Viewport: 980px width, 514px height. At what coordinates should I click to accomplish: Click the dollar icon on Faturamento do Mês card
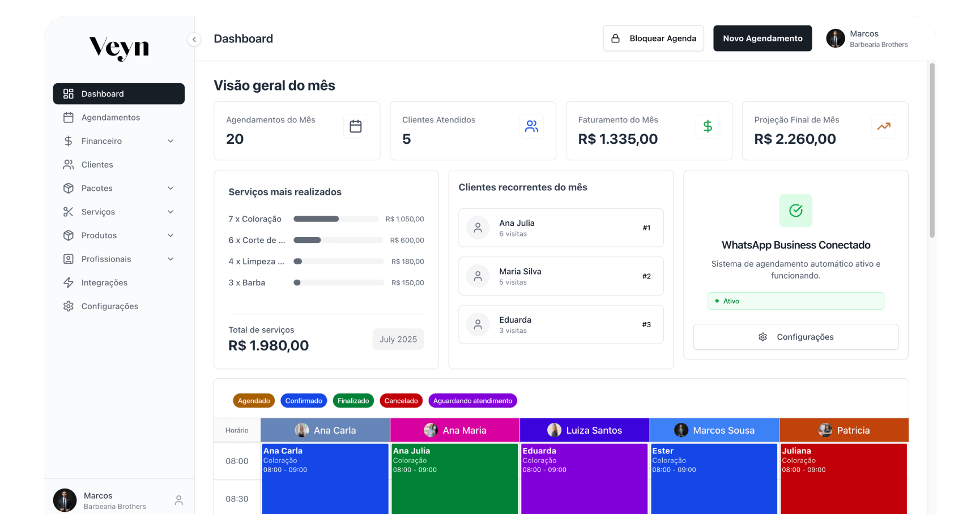pos(708,126)
